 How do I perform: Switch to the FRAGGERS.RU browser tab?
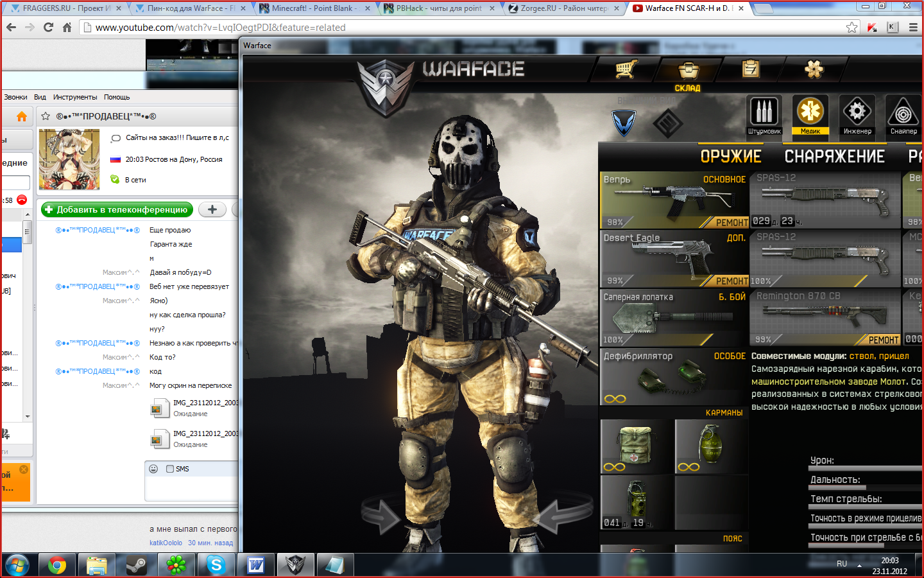[x=64, y=8]
